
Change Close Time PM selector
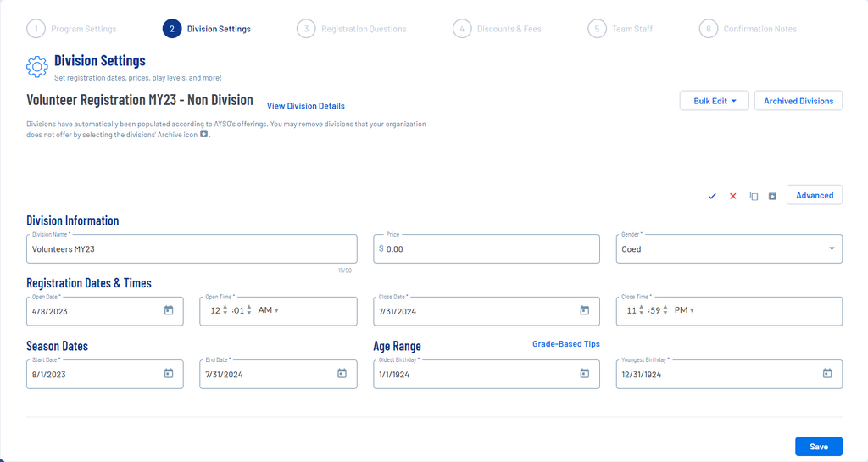[x=684, y=310]
